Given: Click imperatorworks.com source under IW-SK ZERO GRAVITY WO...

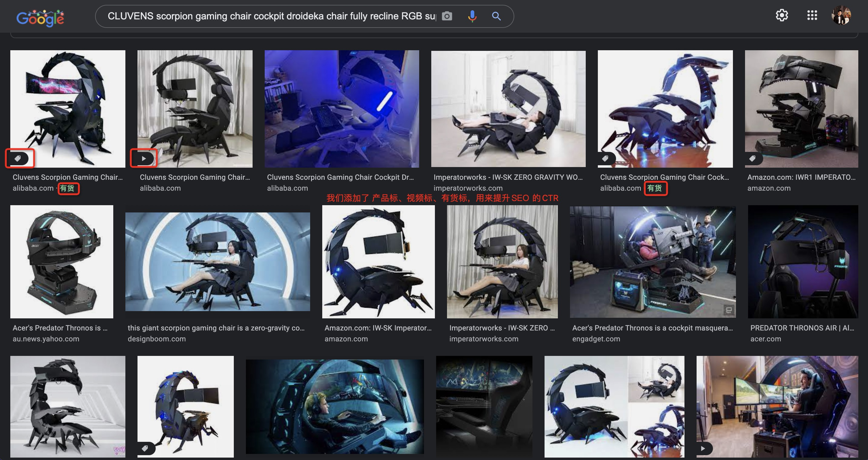Looking at the screenshot, I should pyautogui.click(x=468, y=188).
